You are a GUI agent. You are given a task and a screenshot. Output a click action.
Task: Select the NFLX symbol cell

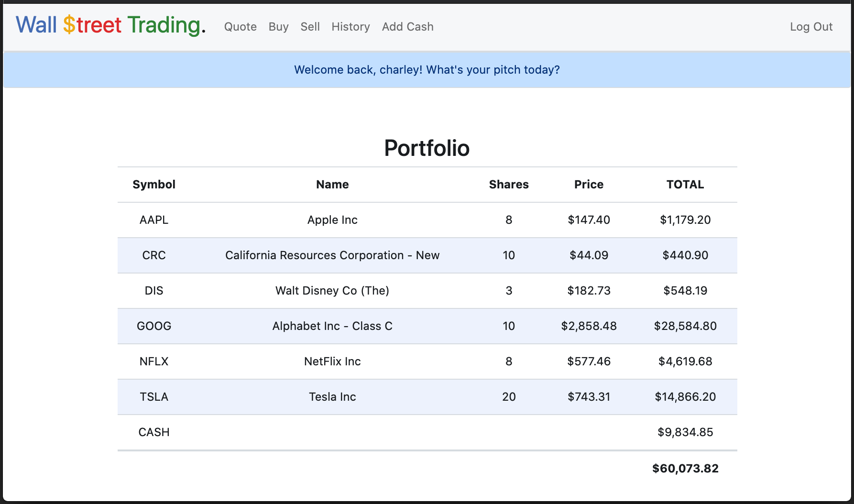coord(154,362)
